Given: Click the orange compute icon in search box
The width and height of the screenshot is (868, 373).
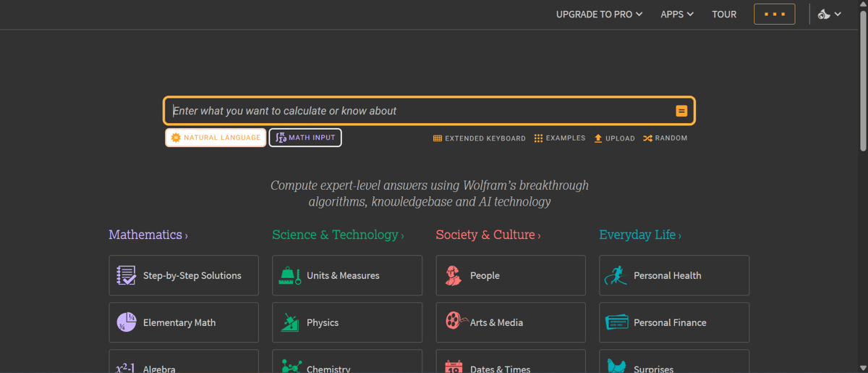Looking at the screenshot, I should tap(681, 111).
